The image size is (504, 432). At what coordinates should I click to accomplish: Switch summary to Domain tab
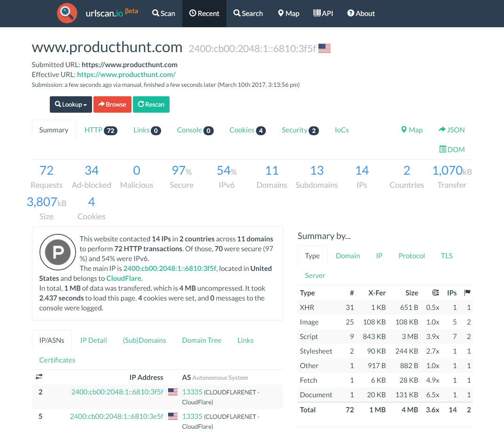348,256
